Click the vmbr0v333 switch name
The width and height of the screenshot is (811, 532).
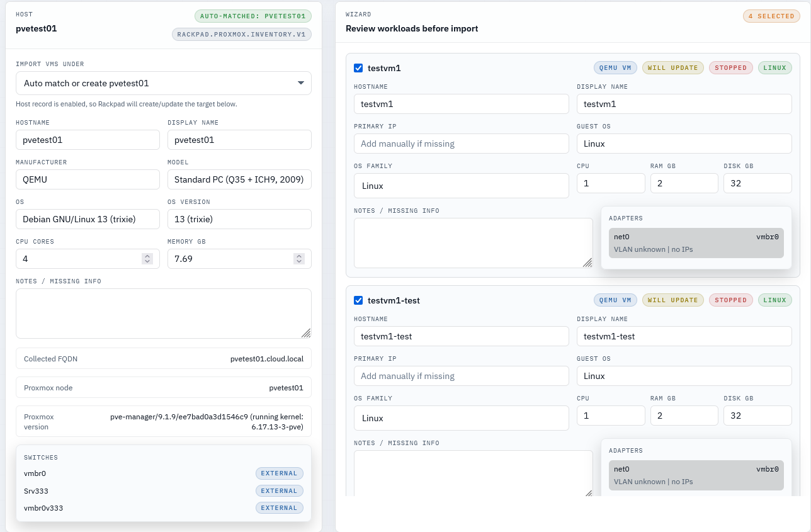pos(43,508)
